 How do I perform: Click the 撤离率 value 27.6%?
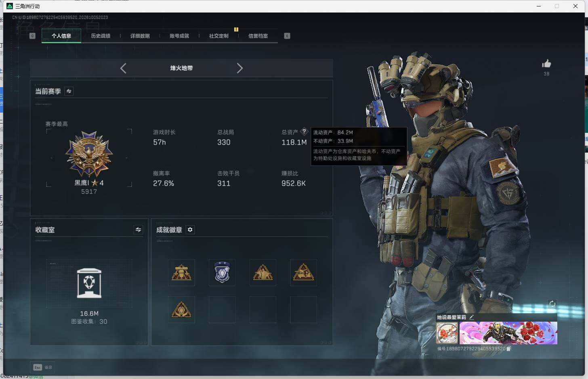pos(164,184)
